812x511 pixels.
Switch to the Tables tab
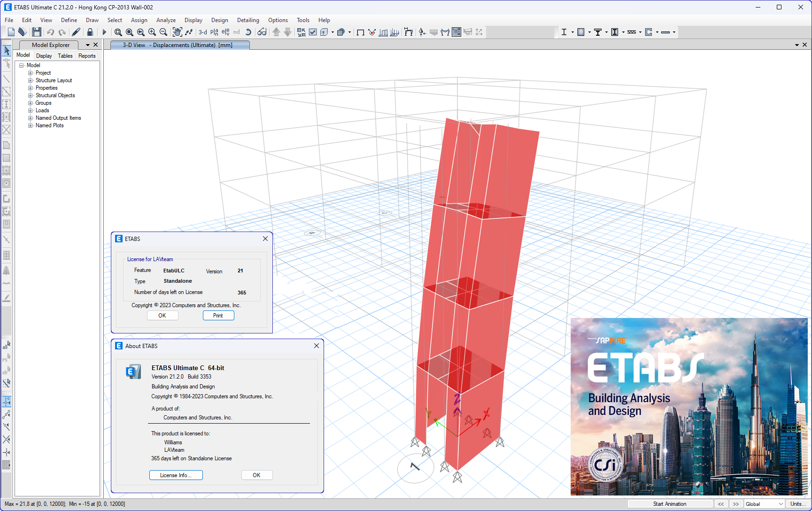point(65,56)
